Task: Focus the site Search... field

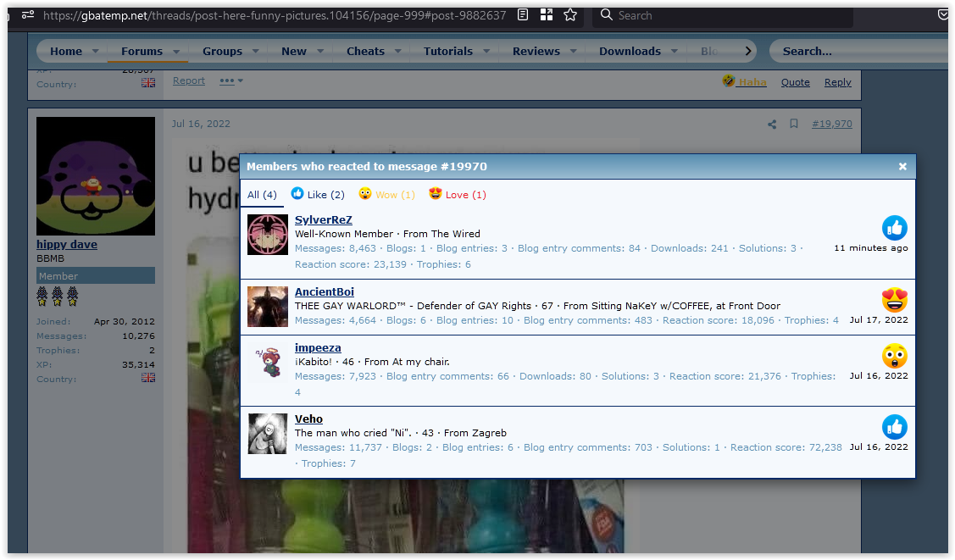Action: click(858, 51)
